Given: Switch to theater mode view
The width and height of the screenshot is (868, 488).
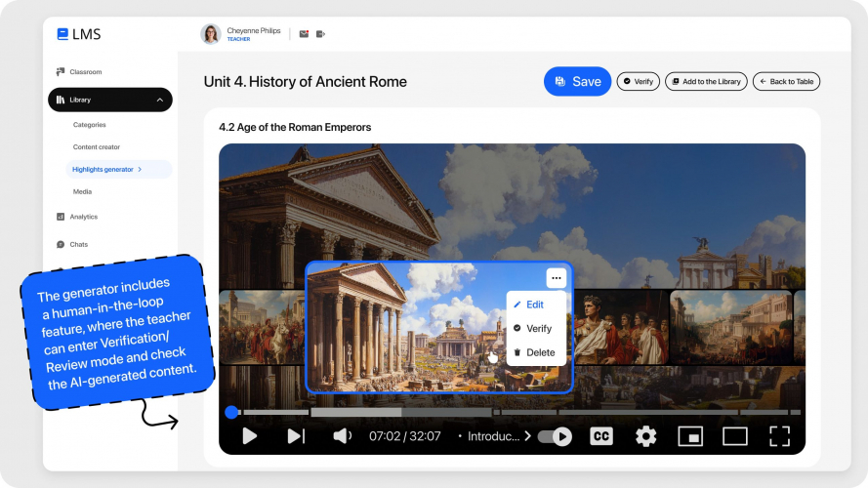Looking at the screenshot, I should coord(734,436).
